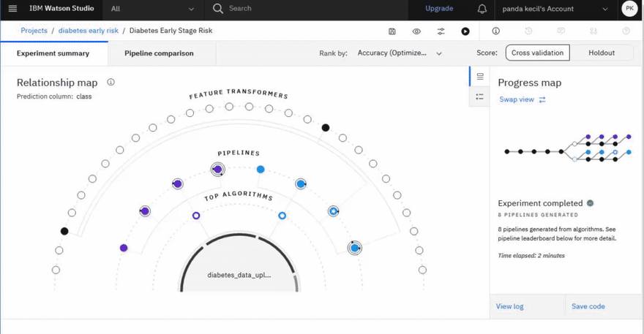Click the save icon in the toolbar
The width and height of the screenshot is (644, 334).
[x=392, y=31]
